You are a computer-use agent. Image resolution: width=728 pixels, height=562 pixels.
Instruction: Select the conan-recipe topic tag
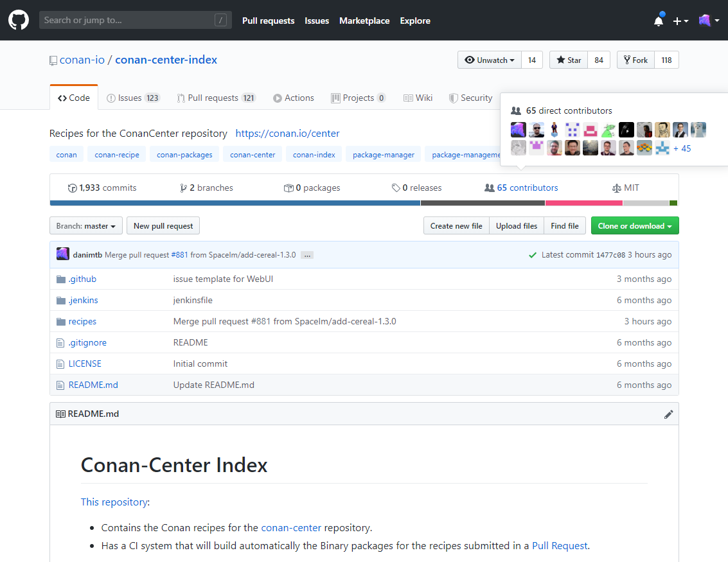[x=117, y=155]
